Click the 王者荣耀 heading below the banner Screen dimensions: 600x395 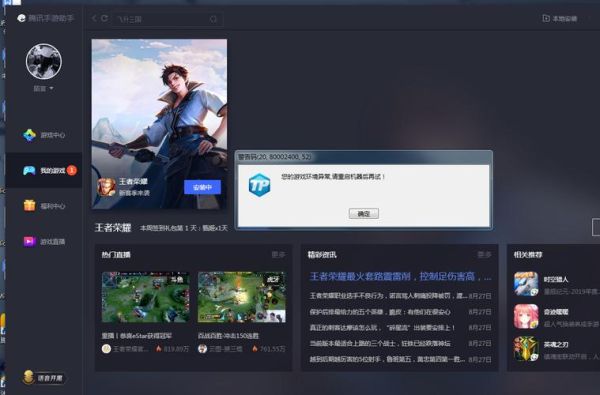[x=113, y=228]
